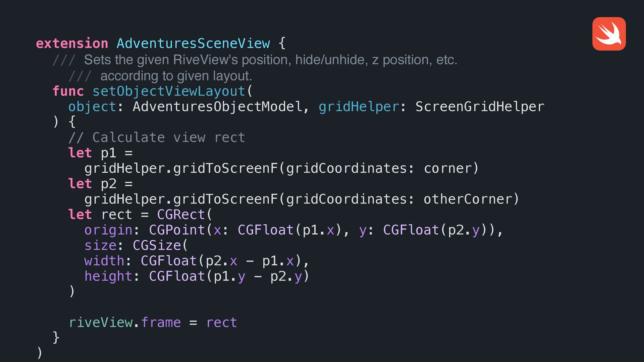Click the CGRect initializer name
The width and height of the screenshot is (644, 362).
(x=181, y=215)
